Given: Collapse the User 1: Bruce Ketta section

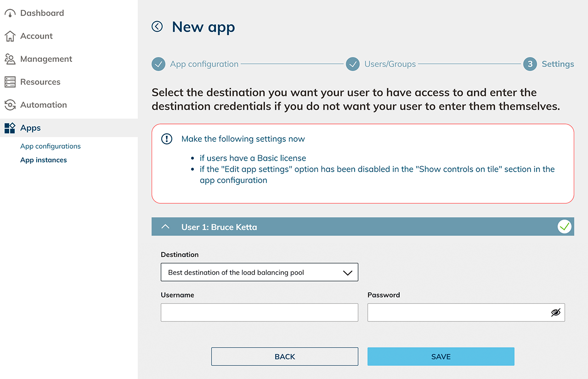Looking at the screenshot, I should click(166, 227).
